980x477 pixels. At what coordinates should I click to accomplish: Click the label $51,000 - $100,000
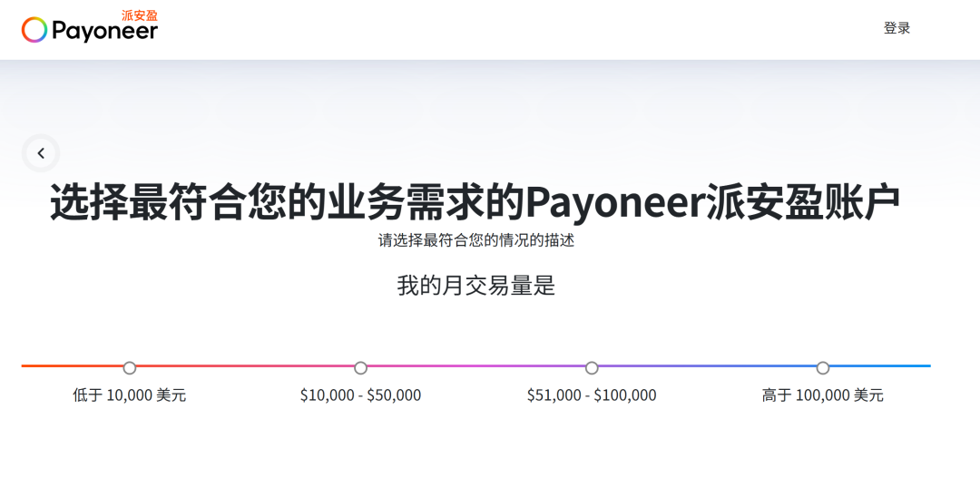point(592,395)
